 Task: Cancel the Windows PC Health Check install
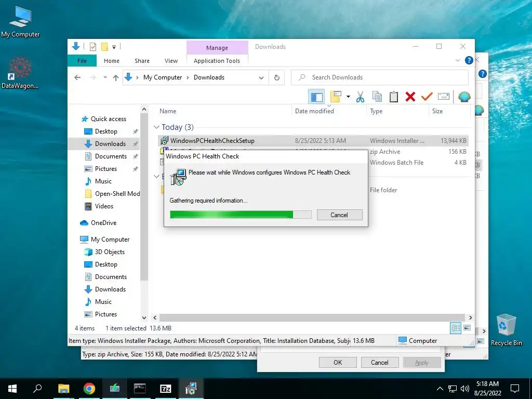339,215
